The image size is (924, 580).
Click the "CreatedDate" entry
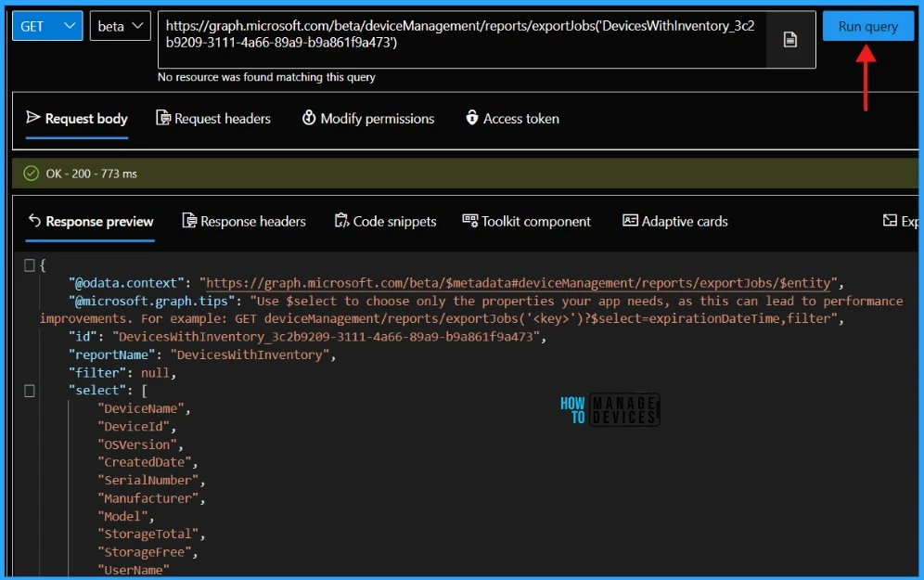tap(145, 462)
